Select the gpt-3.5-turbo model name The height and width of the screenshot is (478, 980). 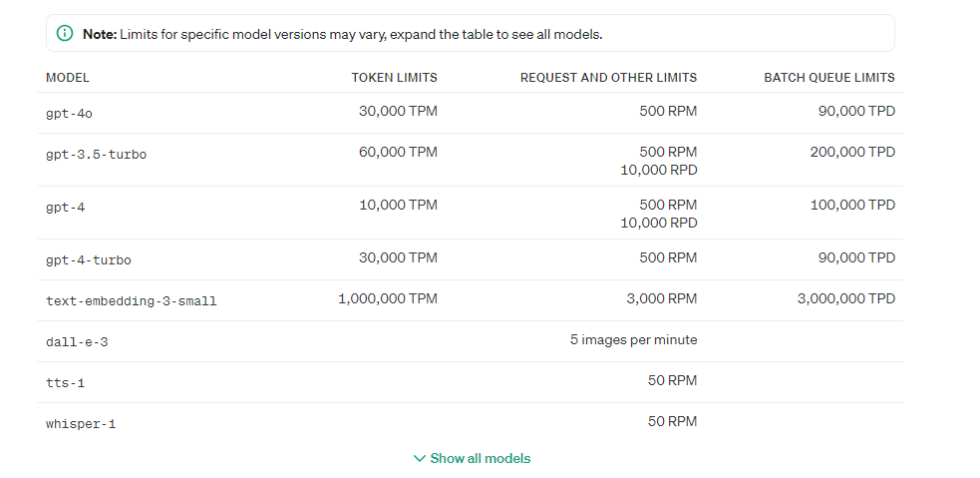[96, 155]
